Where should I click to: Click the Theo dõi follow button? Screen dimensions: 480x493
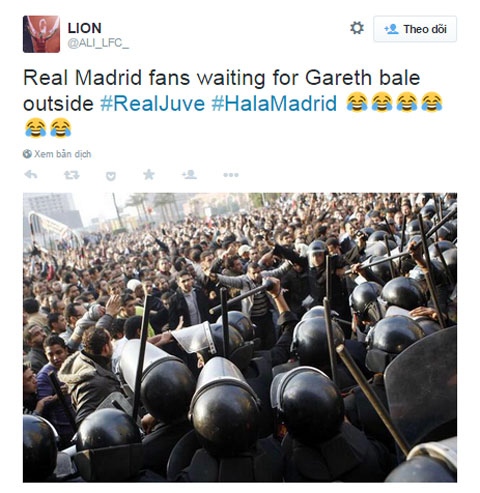coord(415,29)
